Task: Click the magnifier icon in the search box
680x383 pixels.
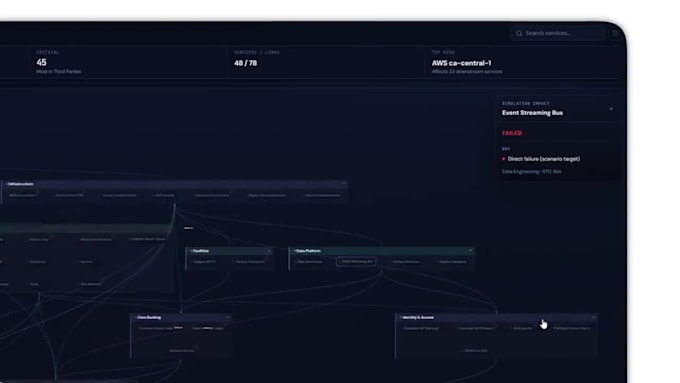Action: point(519,33)
